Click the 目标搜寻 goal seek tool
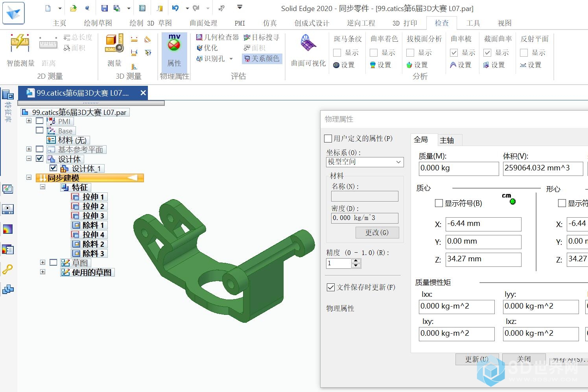588x392 pixels. 262,37
